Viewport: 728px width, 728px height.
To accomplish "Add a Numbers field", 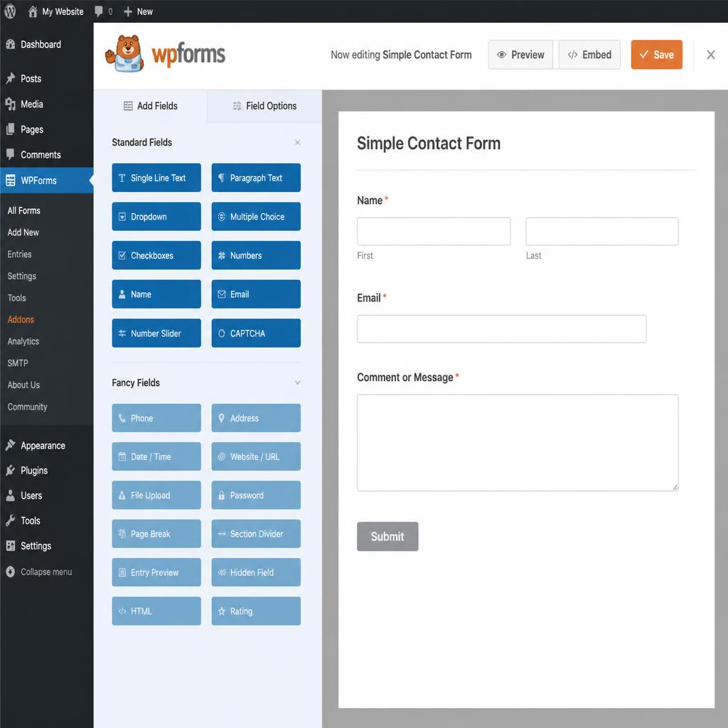I will (x=256, y=255).
